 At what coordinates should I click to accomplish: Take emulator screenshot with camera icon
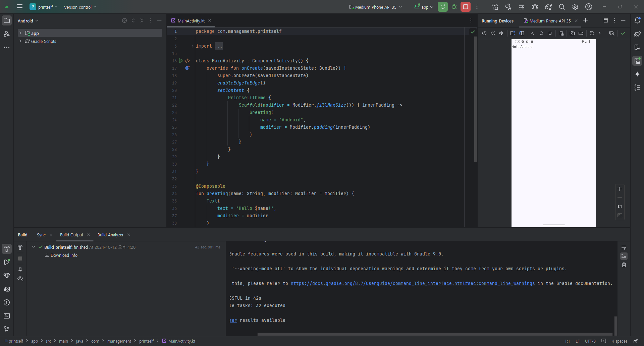click(572, 33)
